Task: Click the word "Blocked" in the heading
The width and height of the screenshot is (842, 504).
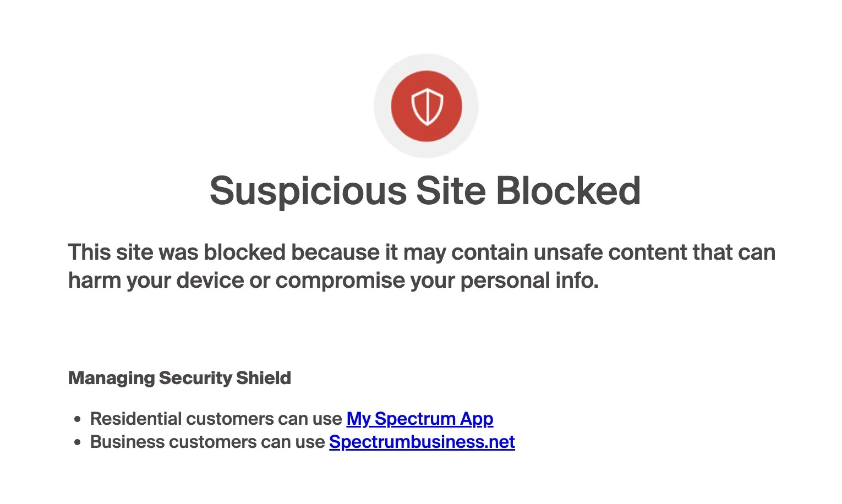Action: coord(568,191)
